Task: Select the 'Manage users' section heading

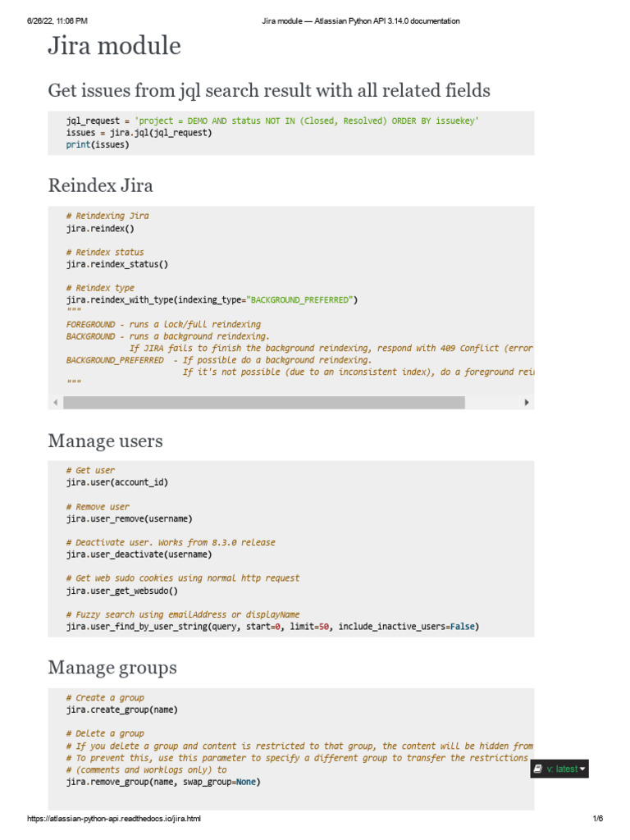Action: [105, 441]
